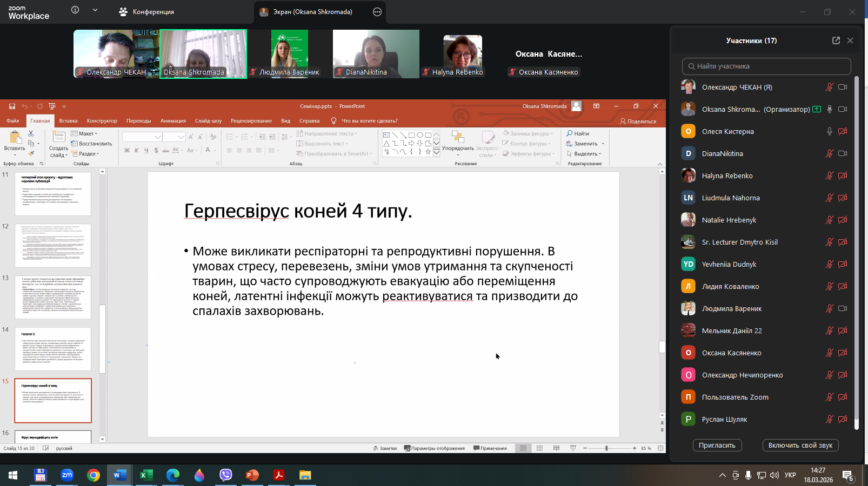Toggle Notes (Заметки) pane in status bar

385,448
